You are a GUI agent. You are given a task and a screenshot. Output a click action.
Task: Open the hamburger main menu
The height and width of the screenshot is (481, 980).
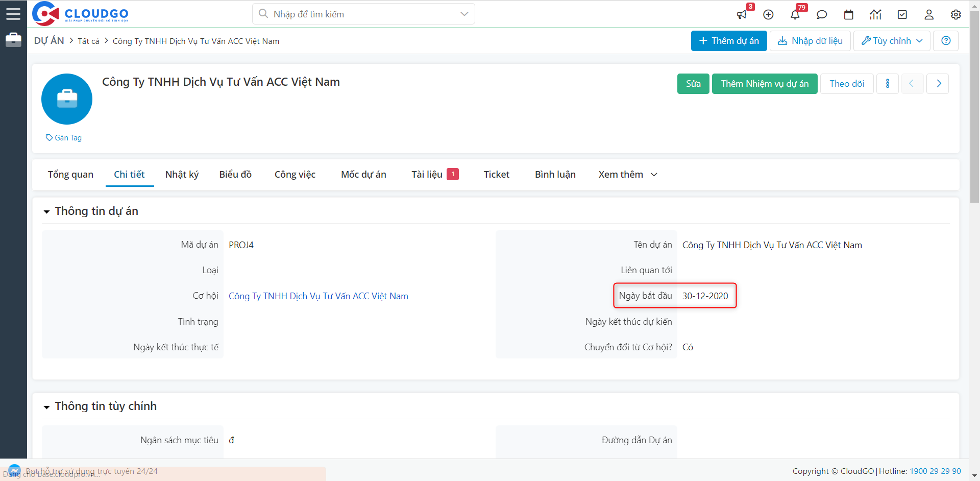pos(13,14)
